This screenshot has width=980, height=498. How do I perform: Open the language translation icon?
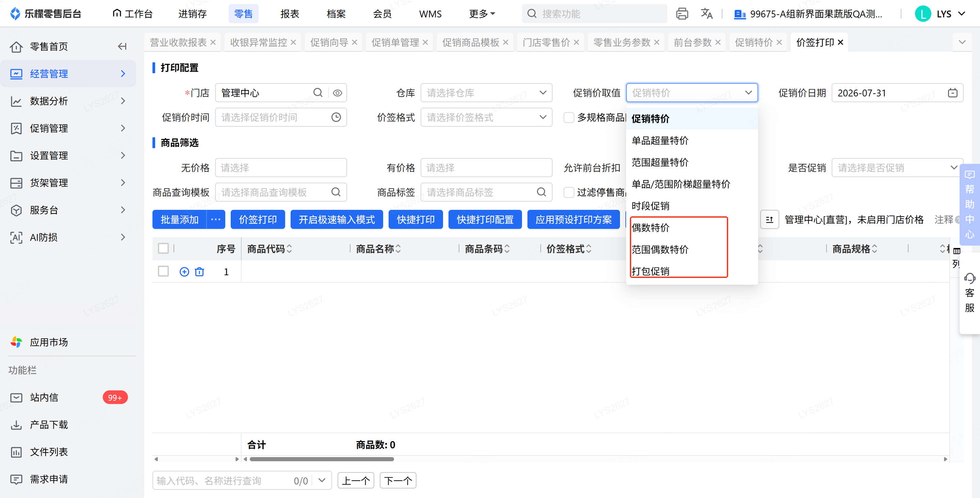point(706,14)
